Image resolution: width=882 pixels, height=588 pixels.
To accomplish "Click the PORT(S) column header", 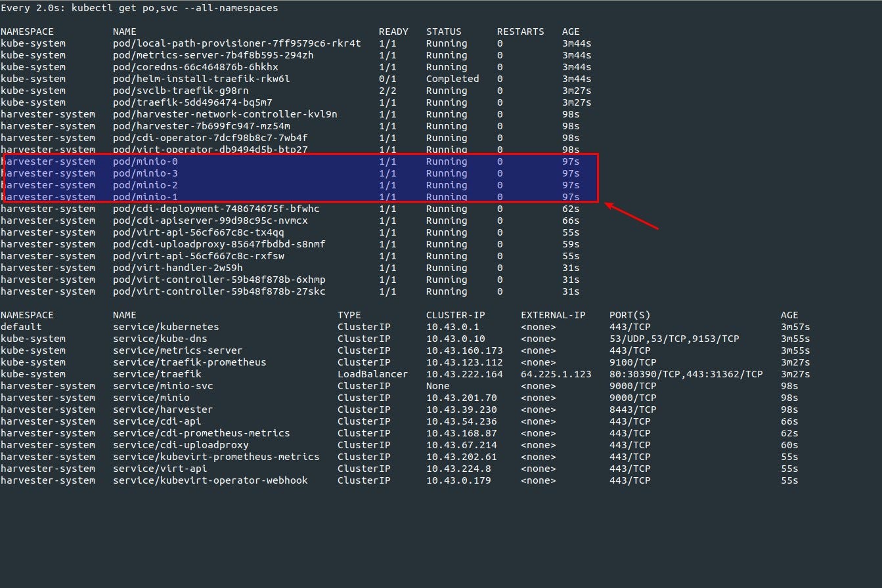I will click(x=630, y=315).
